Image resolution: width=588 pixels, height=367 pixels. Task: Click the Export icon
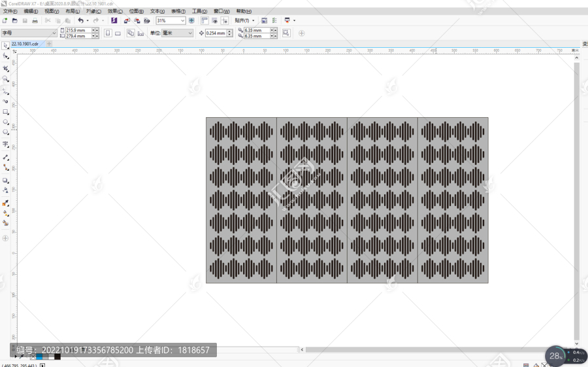pyautogui.click(x=137, y=21)
